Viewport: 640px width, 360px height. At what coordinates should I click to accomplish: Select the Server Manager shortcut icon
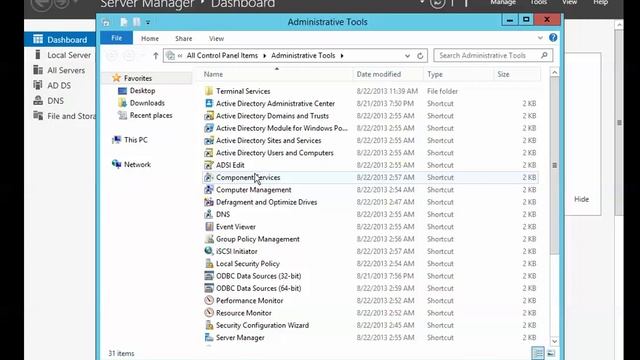209,338
